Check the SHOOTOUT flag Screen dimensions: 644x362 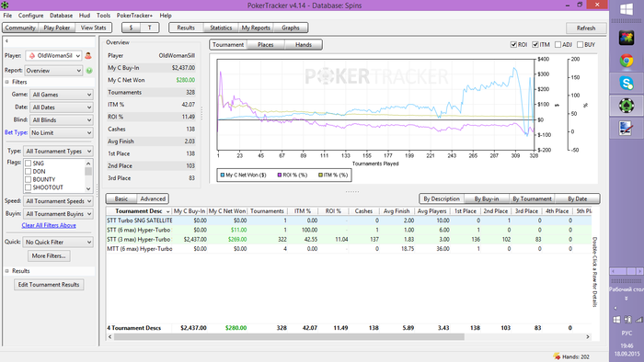(28, 187)
